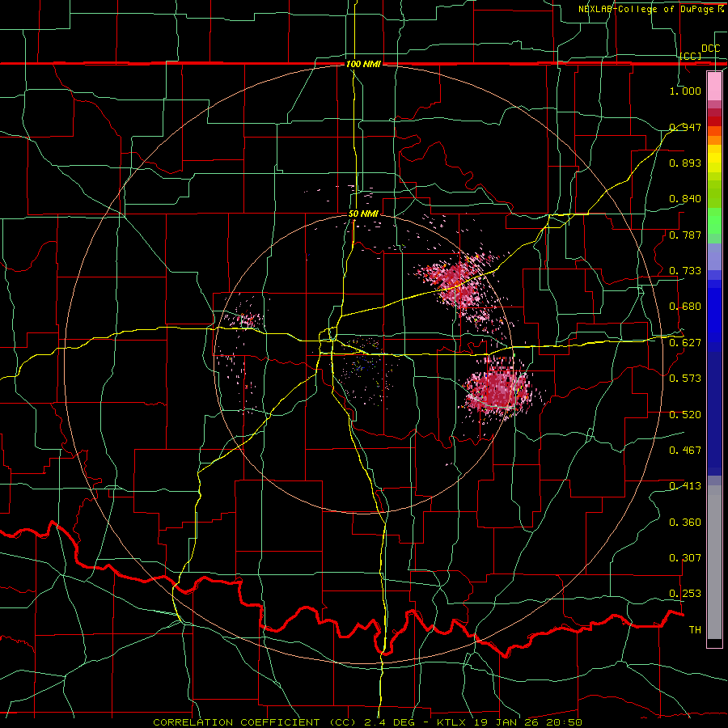Click the pink segment of the color bar
728x728 pixels.
(x=714, y=87)
